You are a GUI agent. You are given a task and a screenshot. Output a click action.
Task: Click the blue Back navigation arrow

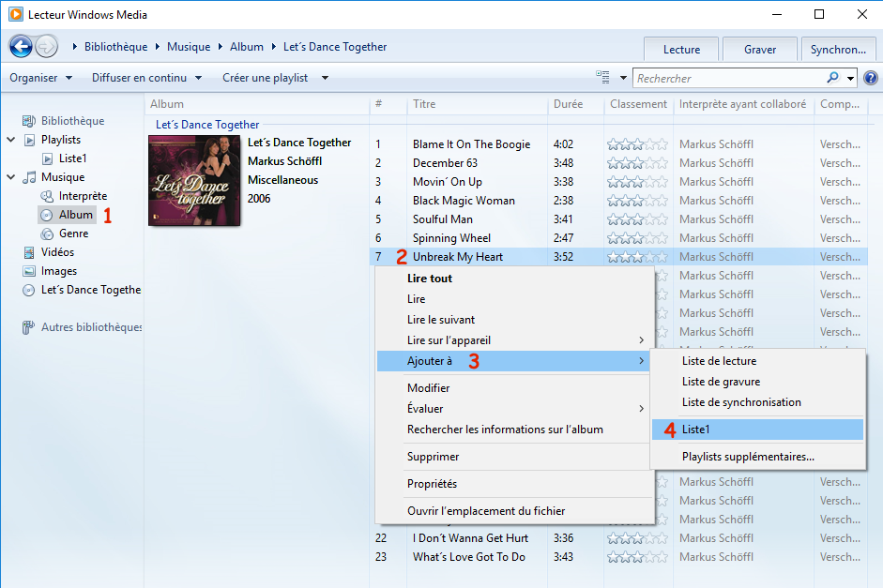tap(21, 46)
